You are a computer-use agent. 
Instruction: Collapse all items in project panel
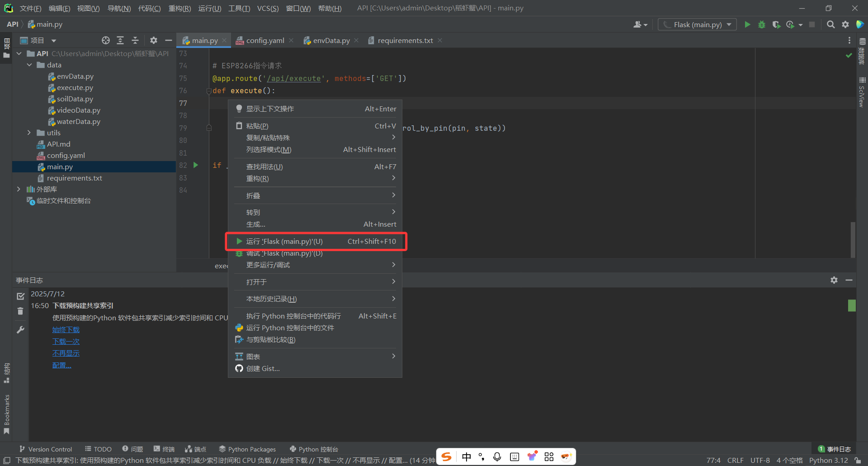[135, 40]
